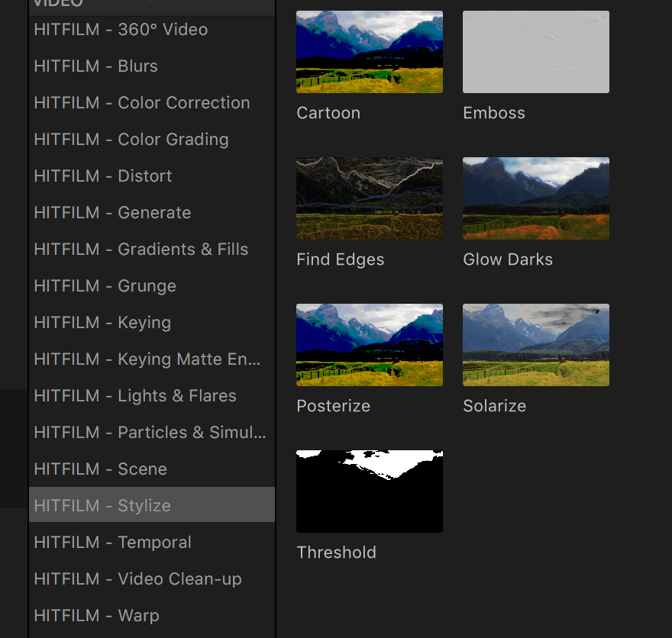The width and height of the screenshot is (672, 638).
Task: Open HITFILM - Distort effects
Action: click(x=152, y=176)
